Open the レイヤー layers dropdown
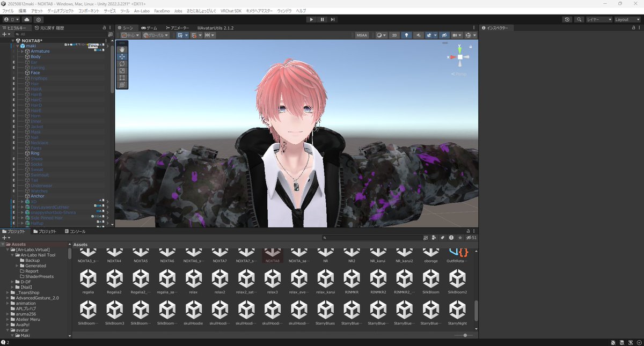The width and height of the screenshot is (644, 346). 599,19
